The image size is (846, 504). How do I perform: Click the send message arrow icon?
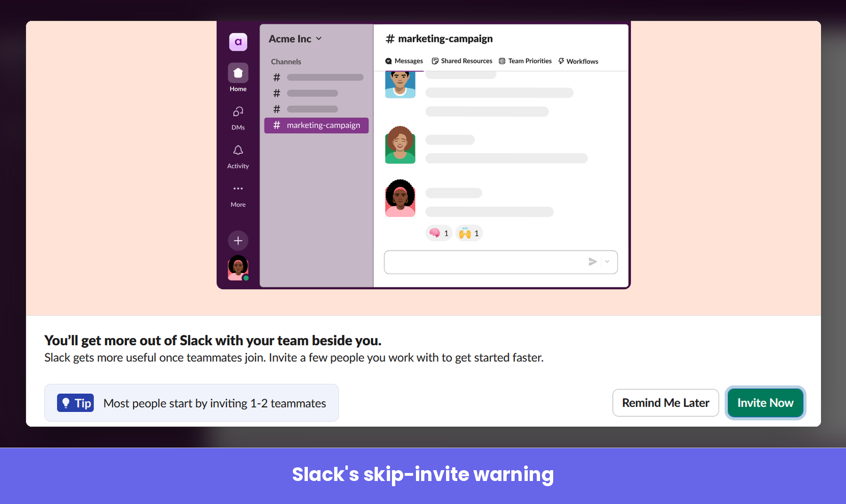[593, 262]
